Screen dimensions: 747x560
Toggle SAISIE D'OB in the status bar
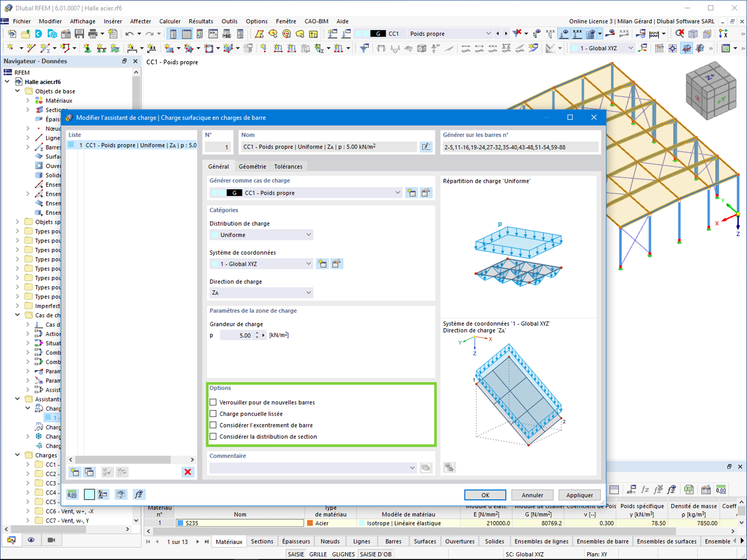coord(376,554)
